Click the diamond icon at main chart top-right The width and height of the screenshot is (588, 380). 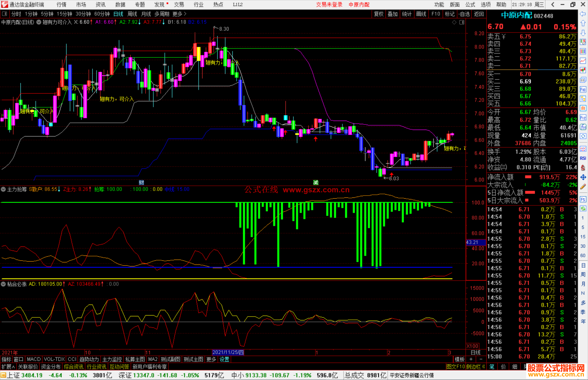[x=454, y=22]
